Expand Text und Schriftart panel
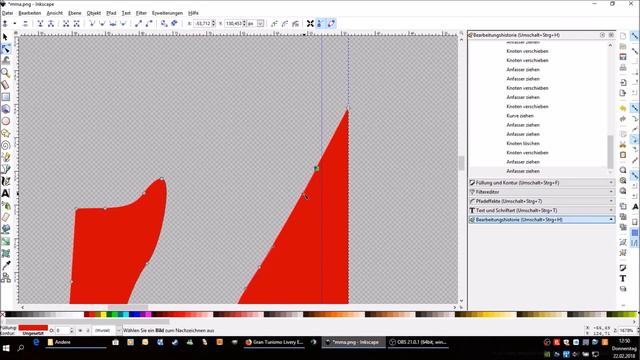The height and width of the screenshot is (360, 640). point(542,211)
